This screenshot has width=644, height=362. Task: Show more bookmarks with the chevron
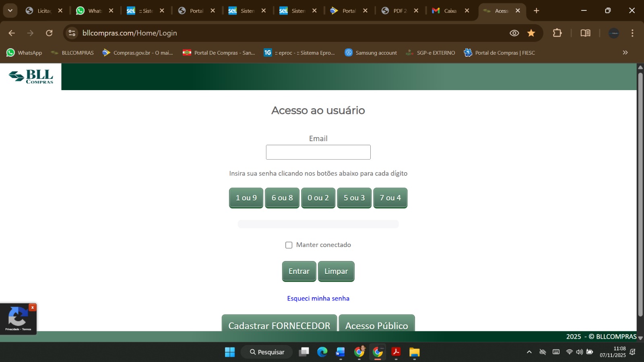point(625,53)
